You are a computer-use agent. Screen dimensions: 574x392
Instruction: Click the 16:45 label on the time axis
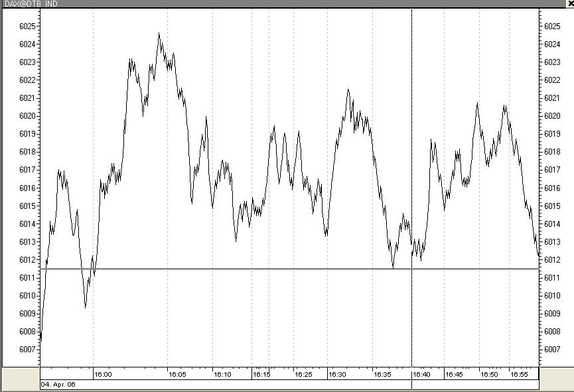point(454,373)
